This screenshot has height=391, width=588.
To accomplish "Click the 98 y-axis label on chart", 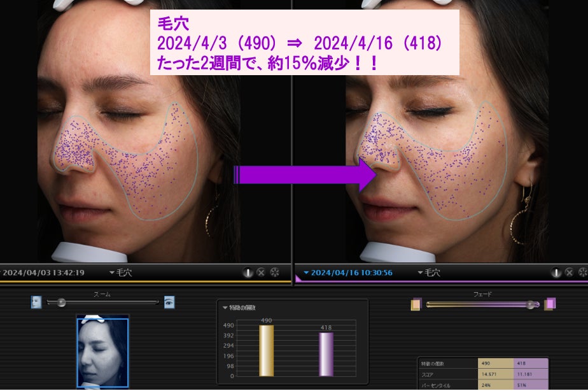I will tap(230, 366).
